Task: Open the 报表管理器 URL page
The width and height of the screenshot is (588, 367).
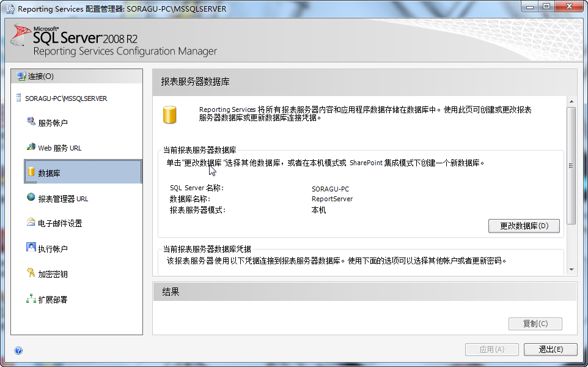Action: [63, 199]
